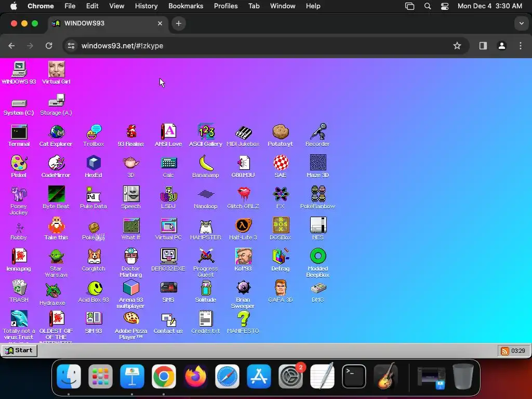The height and width of the screenshot is (399, 532).
Task: Open the Trollbox chat icon
Action: (94, 136)
